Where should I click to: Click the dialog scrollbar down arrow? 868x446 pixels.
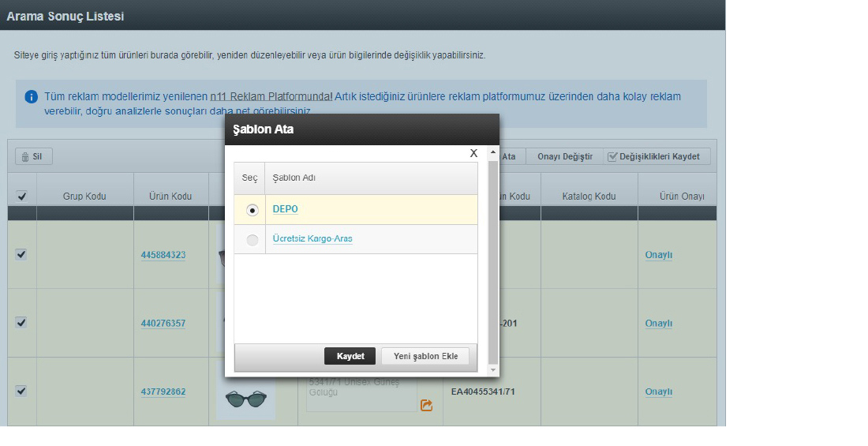point(493,370)
